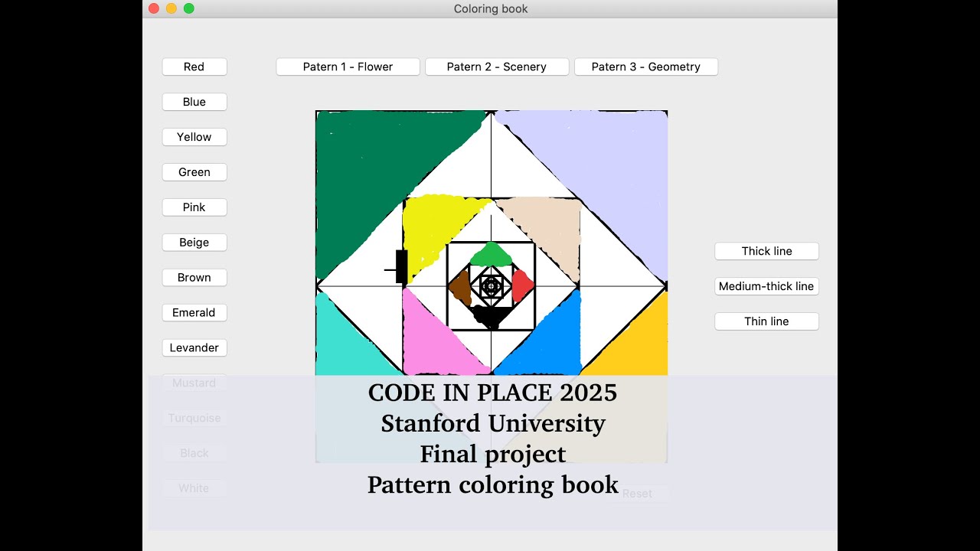980x551 pixels.
Task: Click the small red painted shape
Action: tap(521, 286)
